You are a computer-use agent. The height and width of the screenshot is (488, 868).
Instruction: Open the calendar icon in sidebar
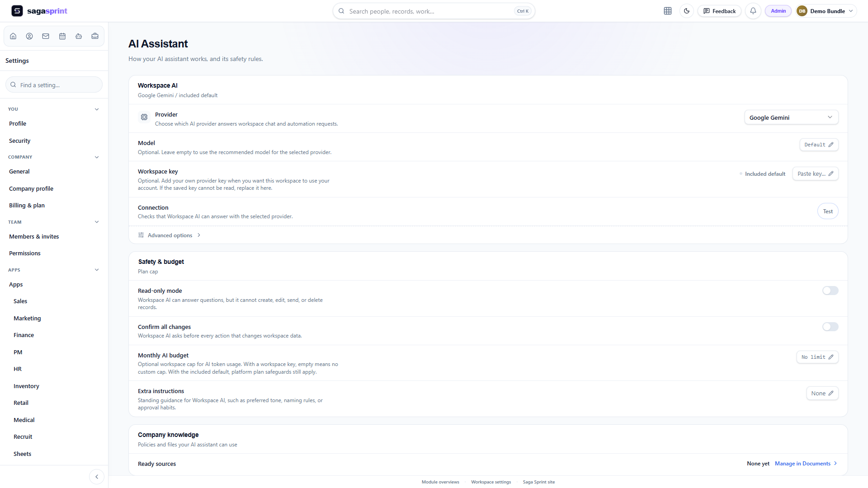(x=62, y=36)
